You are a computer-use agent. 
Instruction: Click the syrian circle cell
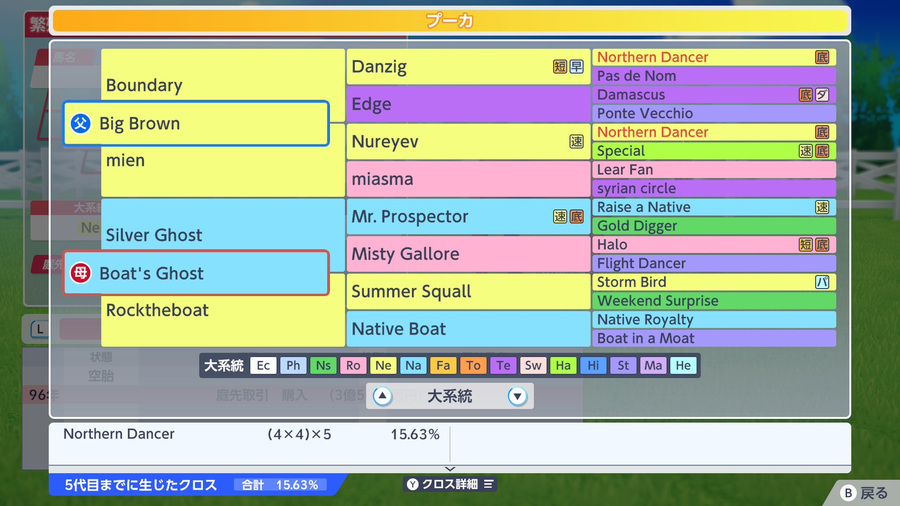(x=714, y=188)
